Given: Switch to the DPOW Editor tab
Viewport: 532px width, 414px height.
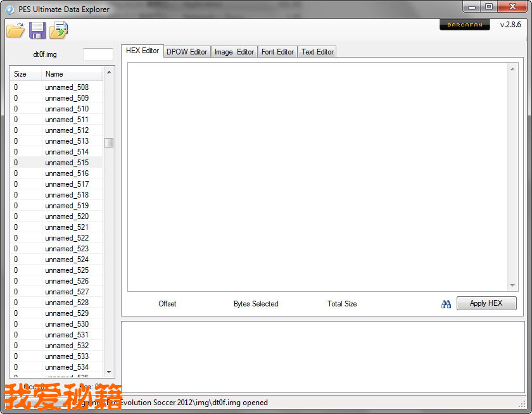Looking at the screenshot, I should (x=187, y=52).
